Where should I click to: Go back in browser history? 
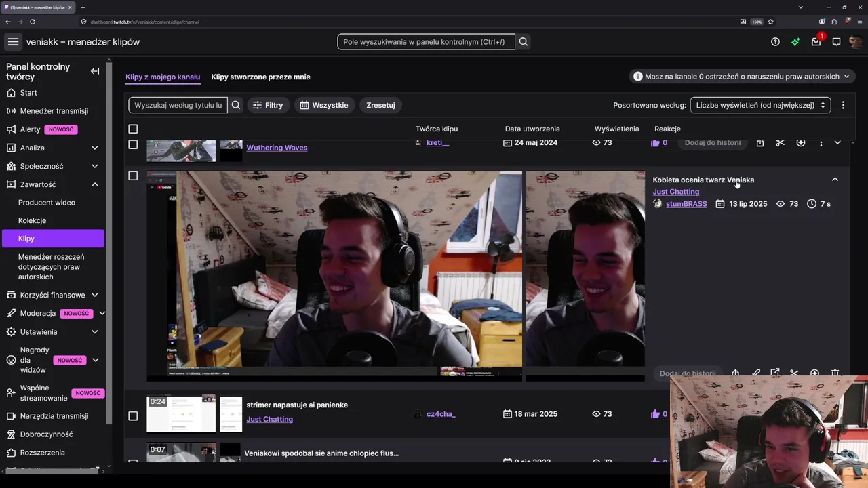[x=8, y=22]
